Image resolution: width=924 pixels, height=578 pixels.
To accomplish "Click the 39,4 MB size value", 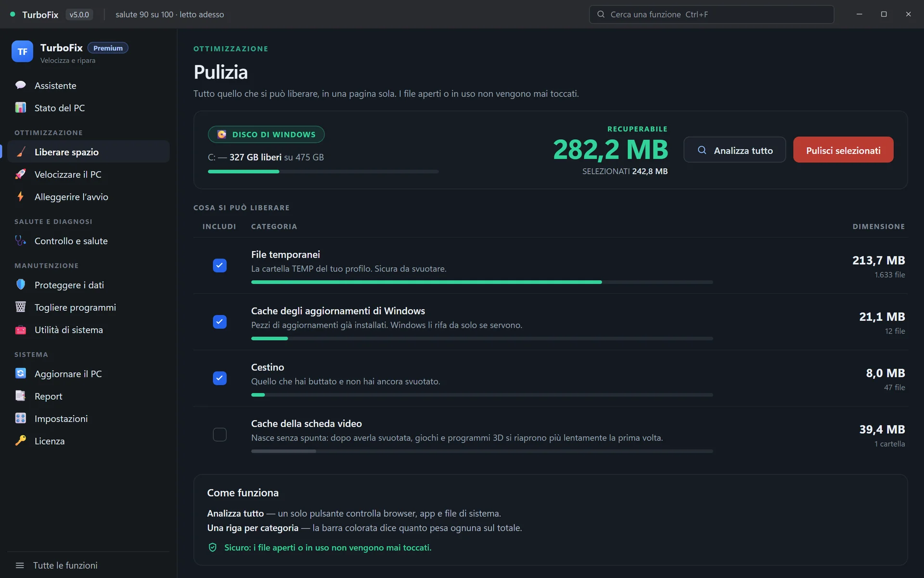I will (882, 430).
